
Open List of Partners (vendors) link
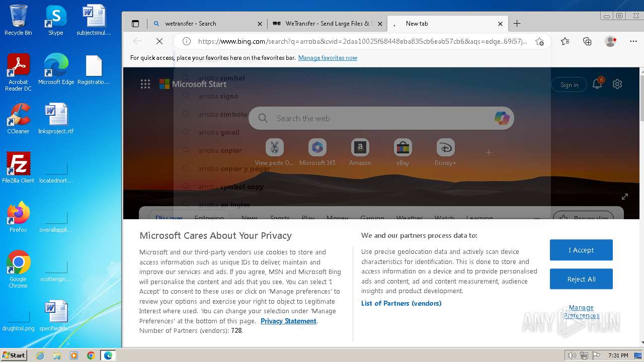(401, 303)
